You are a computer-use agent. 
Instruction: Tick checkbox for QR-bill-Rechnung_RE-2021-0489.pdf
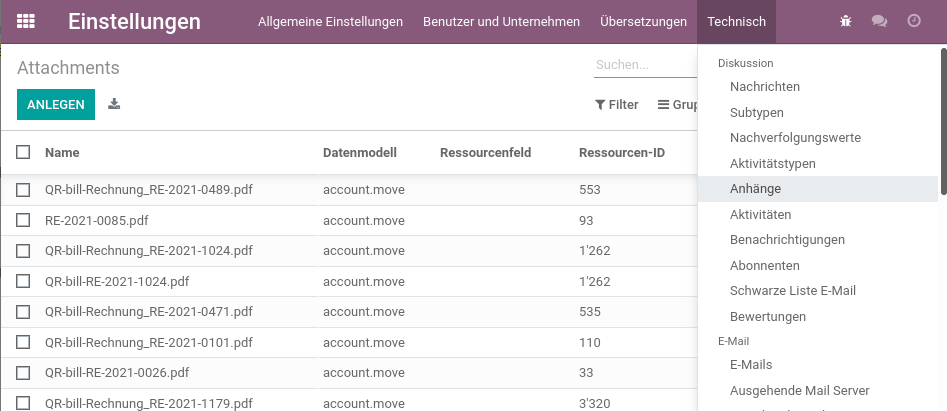pyautogui.click(x=23, y=190)
